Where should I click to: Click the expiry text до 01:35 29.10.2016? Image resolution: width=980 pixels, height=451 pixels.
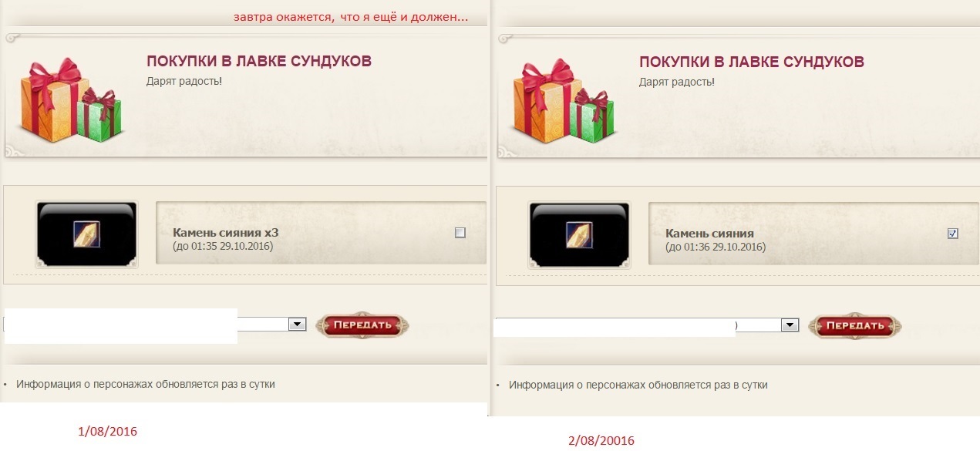[223, 246]
